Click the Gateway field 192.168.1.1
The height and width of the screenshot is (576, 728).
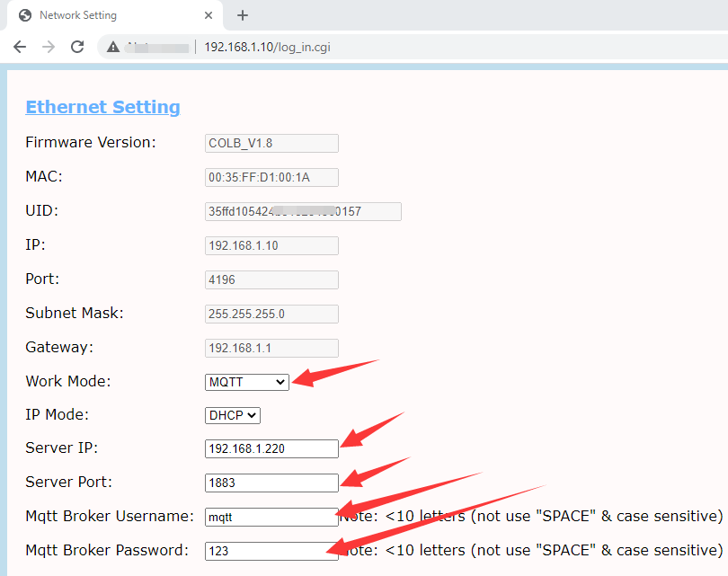click(x=271, y=348)
